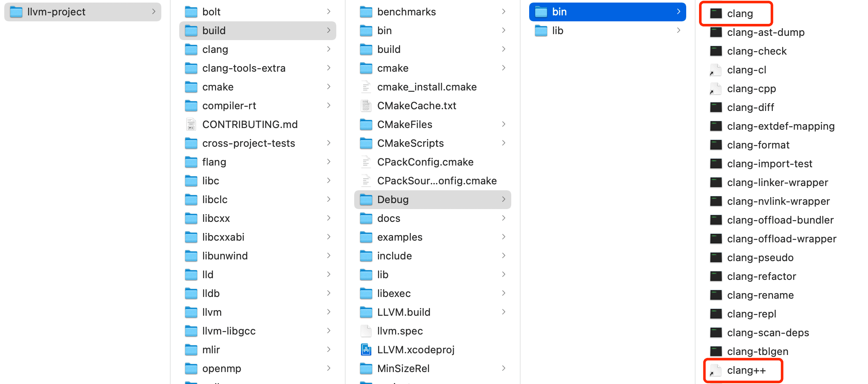Select the clang-pseudo file name
The image size is (868, 384).
760,258
